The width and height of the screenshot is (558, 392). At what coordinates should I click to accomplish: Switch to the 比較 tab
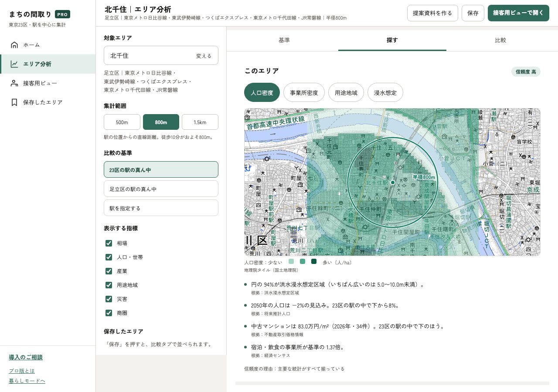[500, 40]
